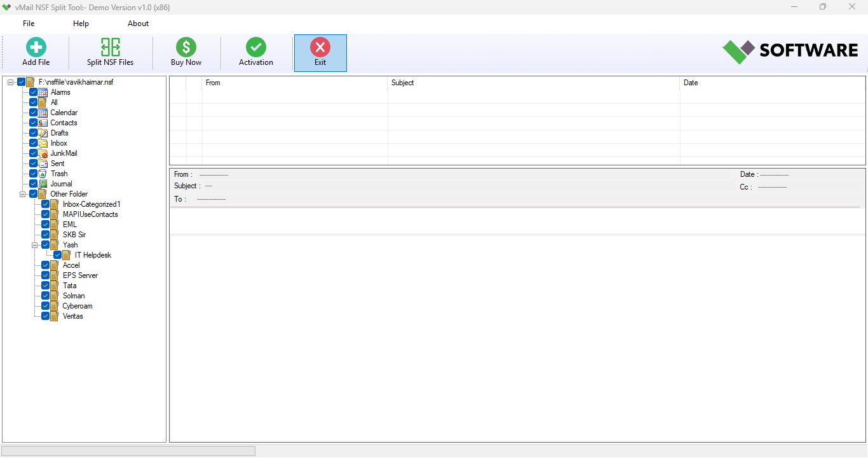Sort by the Subject column header

[534, 83]
